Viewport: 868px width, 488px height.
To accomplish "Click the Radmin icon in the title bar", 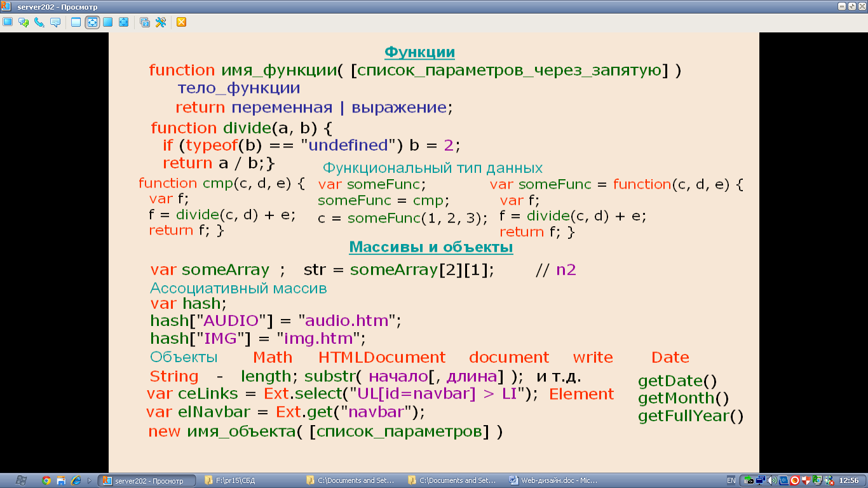I will tap(6, 6).
